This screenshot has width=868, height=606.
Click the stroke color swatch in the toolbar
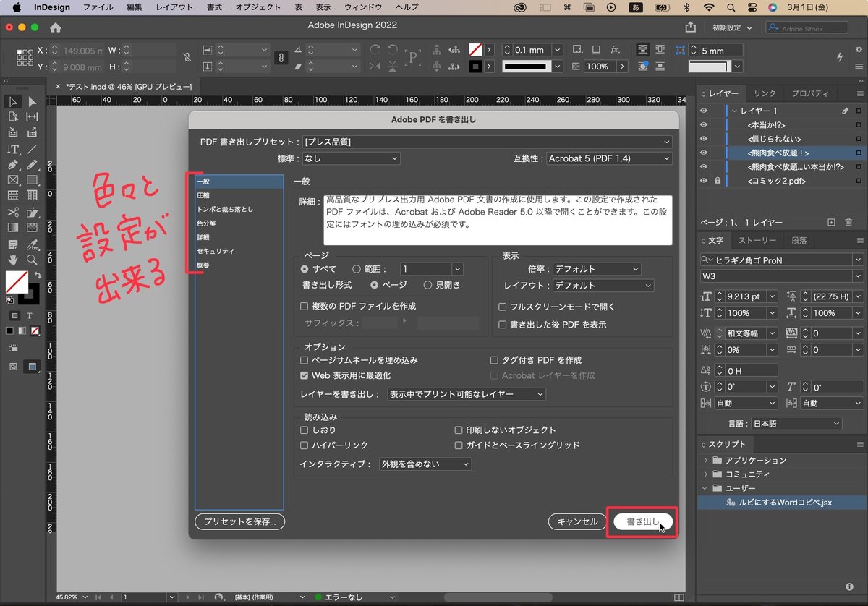(35, 300)
